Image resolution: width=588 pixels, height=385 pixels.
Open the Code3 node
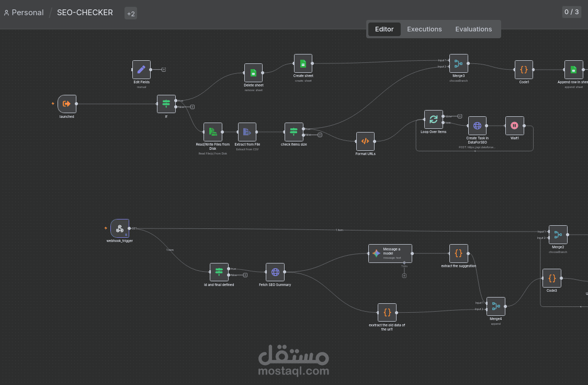[x=551, y=278]
